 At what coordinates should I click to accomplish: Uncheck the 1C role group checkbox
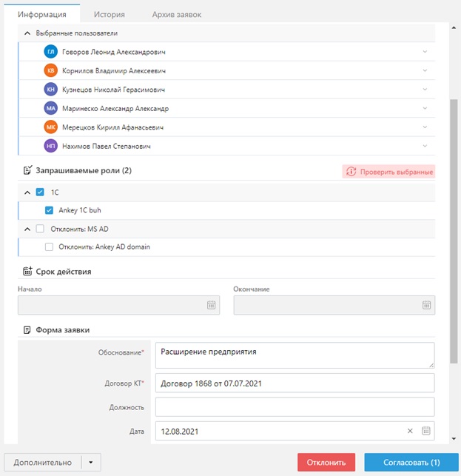(x=41, y=191)
